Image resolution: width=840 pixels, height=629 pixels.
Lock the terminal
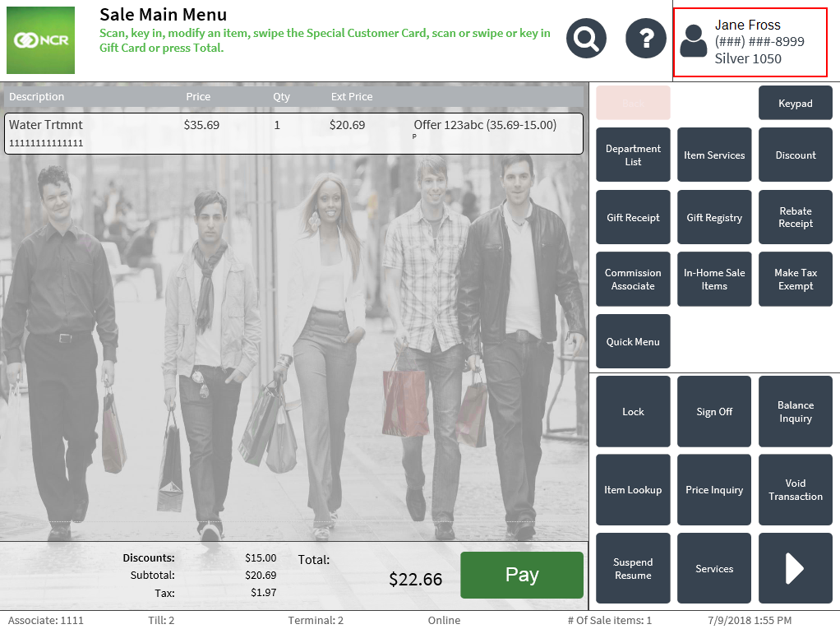point(633,412)
